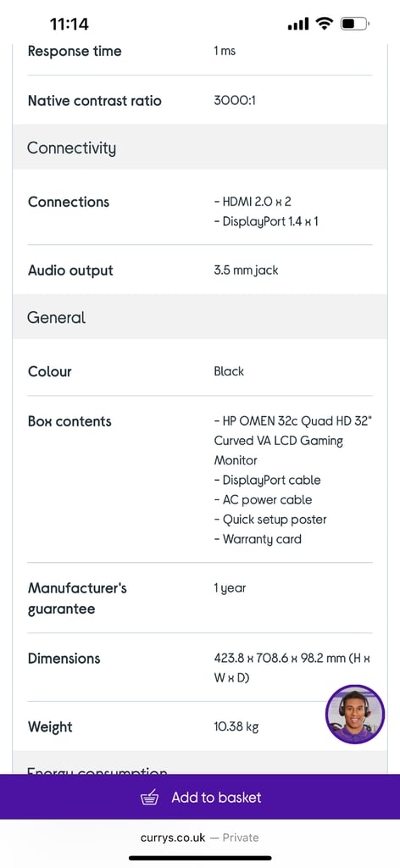Tap the home indicator bar at bottom

200,858
